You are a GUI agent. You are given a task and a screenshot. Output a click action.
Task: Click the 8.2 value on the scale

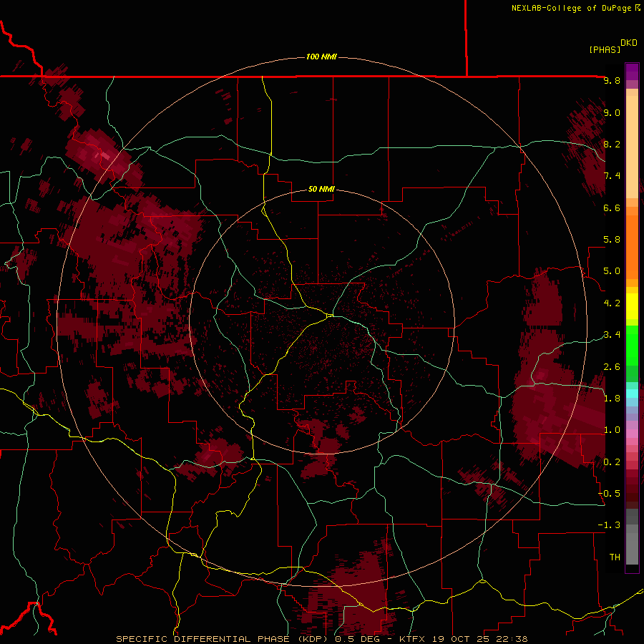(x=612, y=144)
